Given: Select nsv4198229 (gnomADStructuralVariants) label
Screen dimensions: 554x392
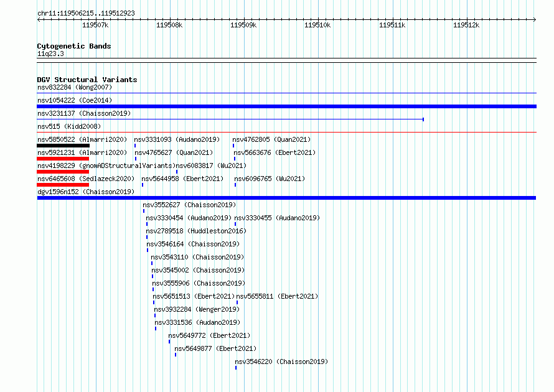Looking at the screenshot, I should (106, 166).
